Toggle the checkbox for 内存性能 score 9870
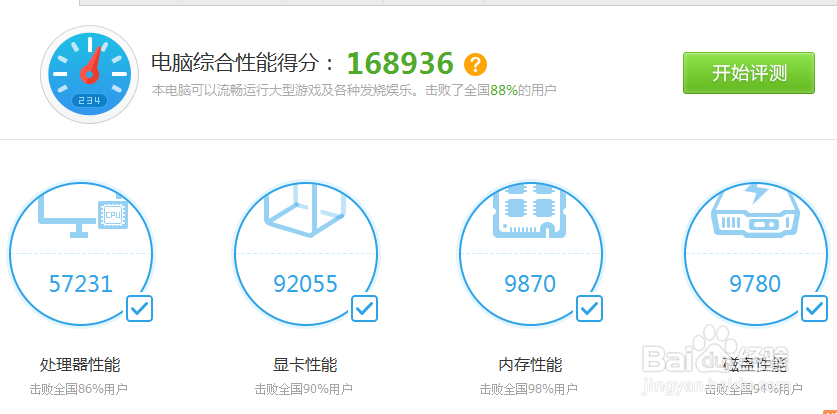The width and height of the screenshot is (837, 414). [590, 308]
